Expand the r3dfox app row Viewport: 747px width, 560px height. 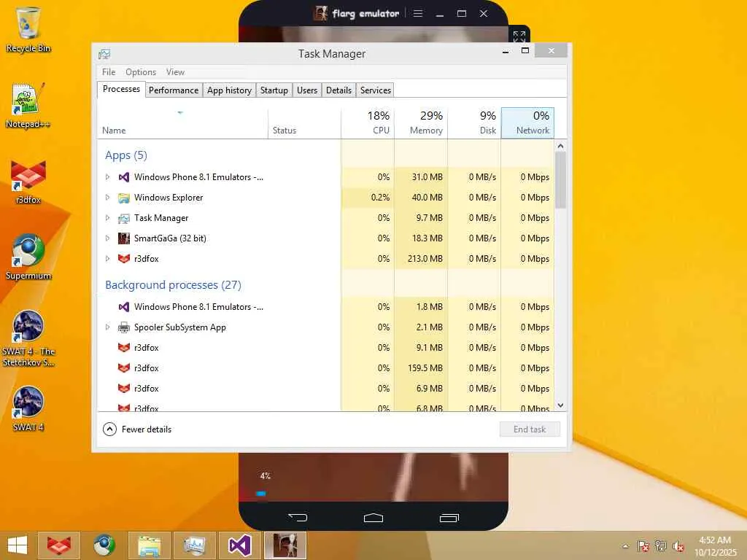tap(108, 259)
